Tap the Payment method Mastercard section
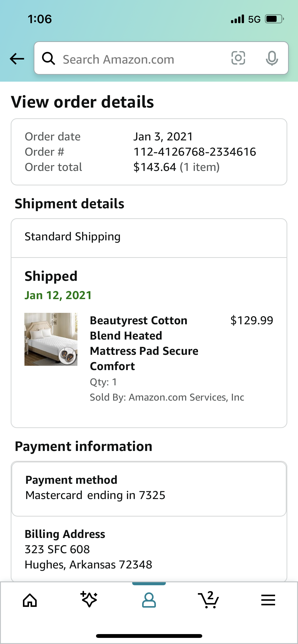This screenshot has width=298, height=644. [149, 489]
